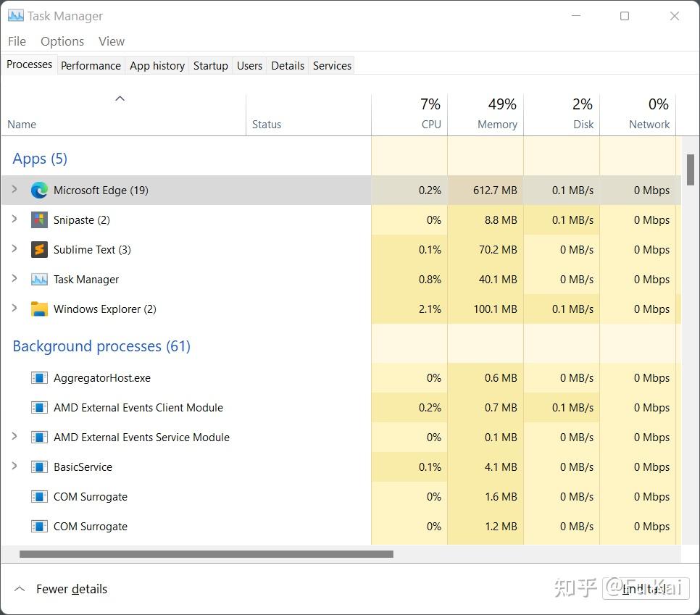
Task: Click the Background processes (61) heading
Action: pos(101,346)
